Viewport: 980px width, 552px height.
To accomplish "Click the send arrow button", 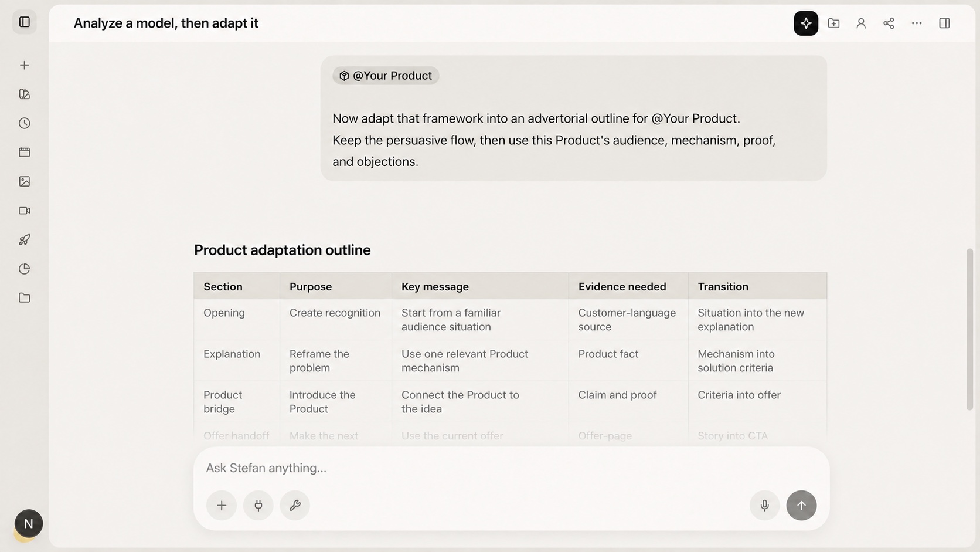I will [801, 505].
